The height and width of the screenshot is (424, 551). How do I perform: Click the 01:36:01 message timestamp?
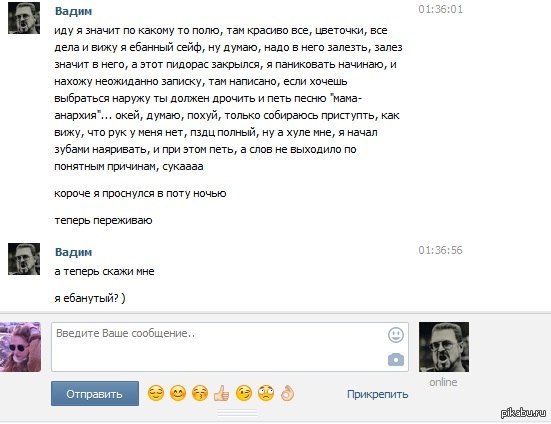pyautogui.click(x=440, y=9)
